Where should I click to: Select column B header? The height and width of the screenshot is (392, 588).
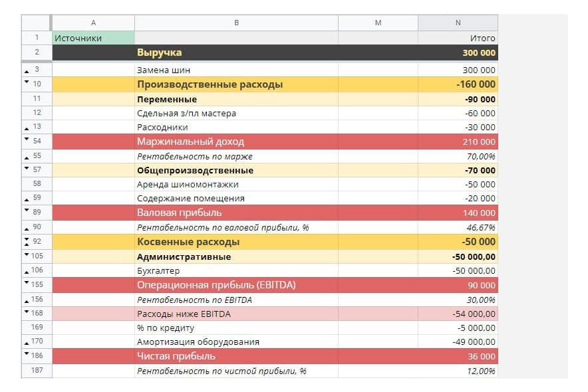point(236,23)
